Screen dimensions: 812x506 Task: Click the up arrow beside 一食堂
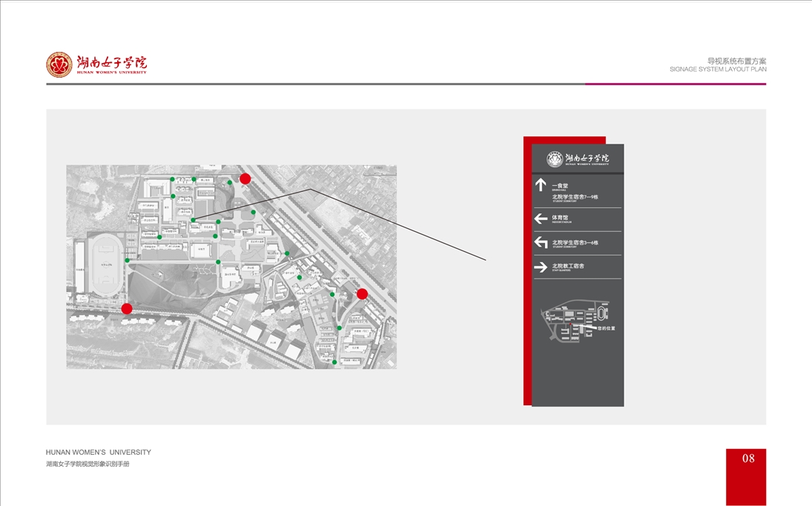[x=541, y=185]
